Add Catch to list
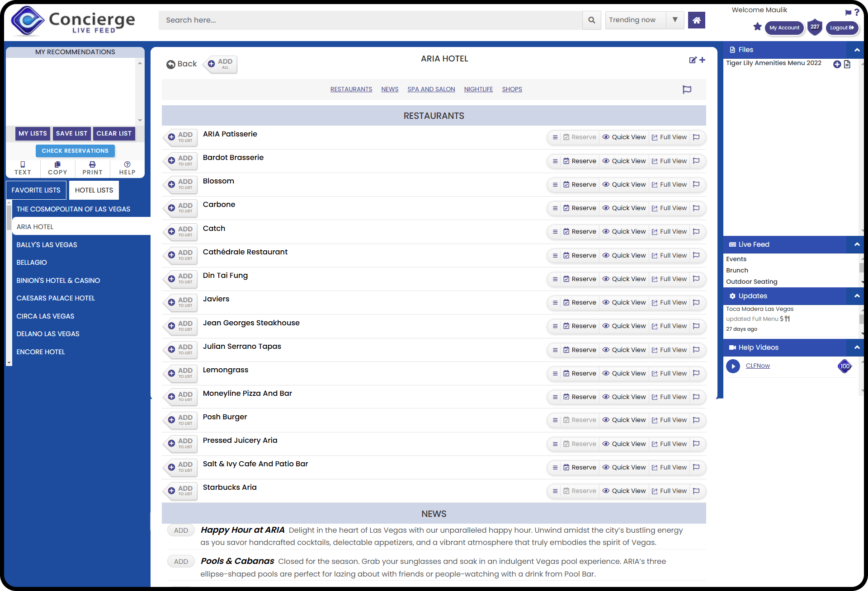 pyautogui.click(x=181, y=232)
